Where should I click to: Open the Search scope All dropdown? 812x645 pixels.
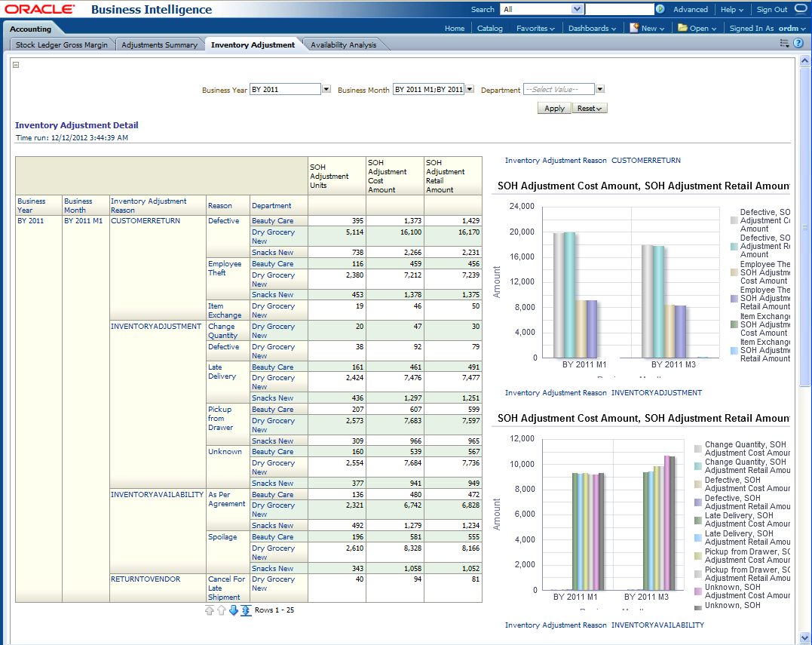[578, 9]
